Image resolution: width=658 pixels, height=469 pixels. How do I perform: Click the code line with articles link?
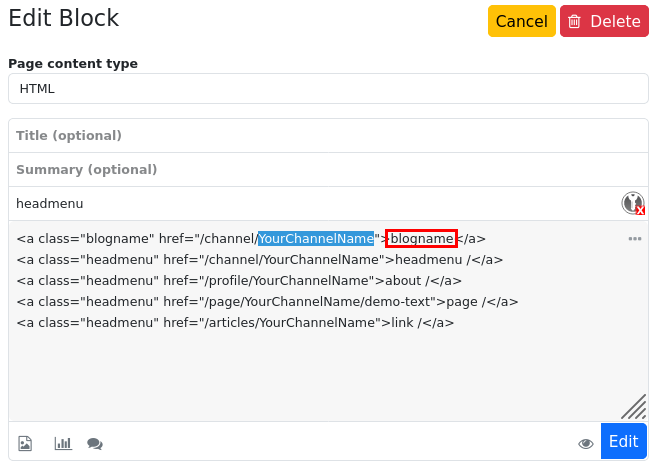point(235,323)
